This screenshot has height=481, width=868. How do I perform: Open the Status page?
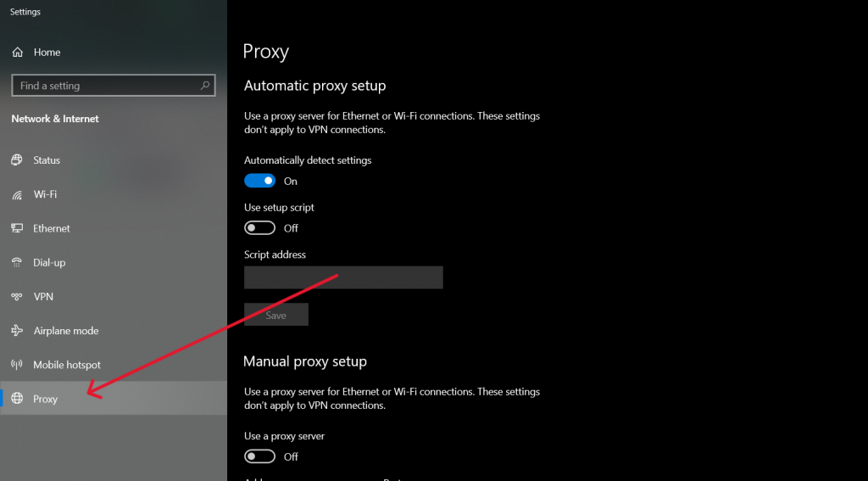[x=114, y=160]
